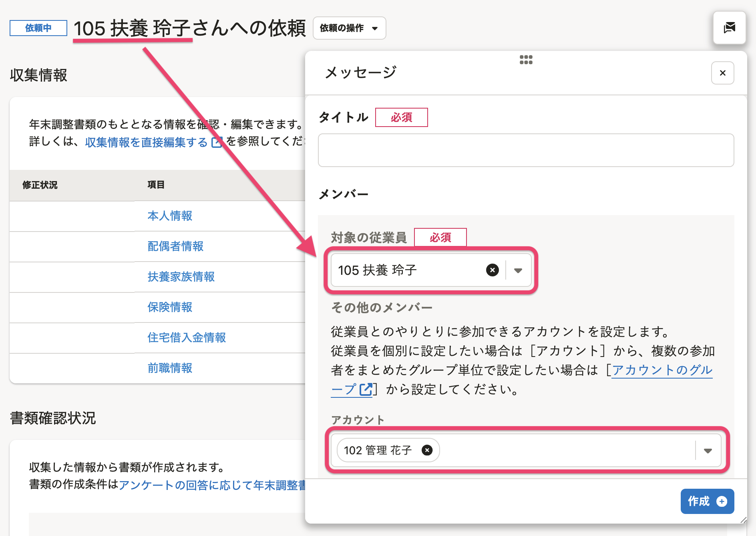Open the 保険情報 link

[x=170, y=307]
